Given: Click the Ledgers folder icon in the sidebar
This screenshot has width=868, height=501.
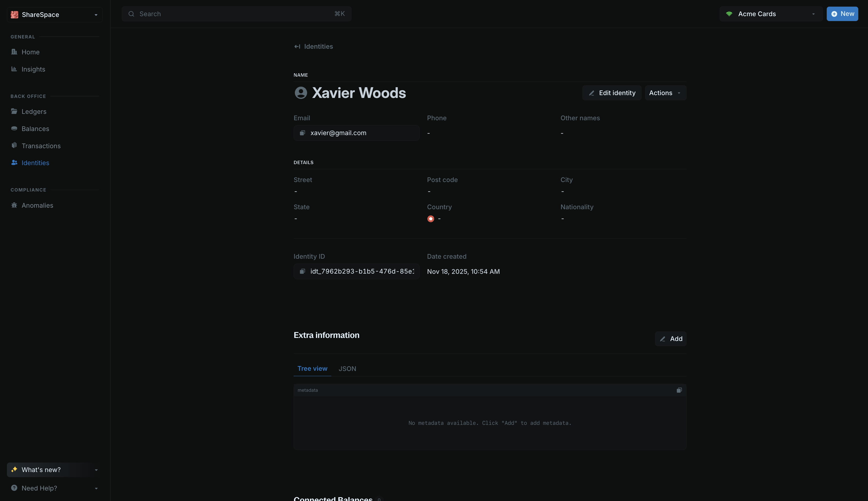Looking at the screenshot, I should 14,111.
